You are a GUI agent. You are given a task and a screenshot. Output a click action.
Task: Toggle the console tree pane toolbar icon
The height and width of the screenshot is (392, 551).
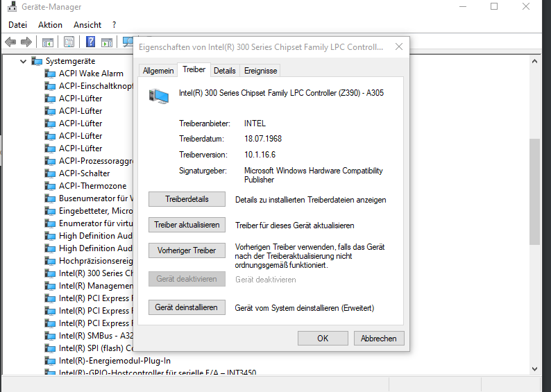click(x=47, y=42)
